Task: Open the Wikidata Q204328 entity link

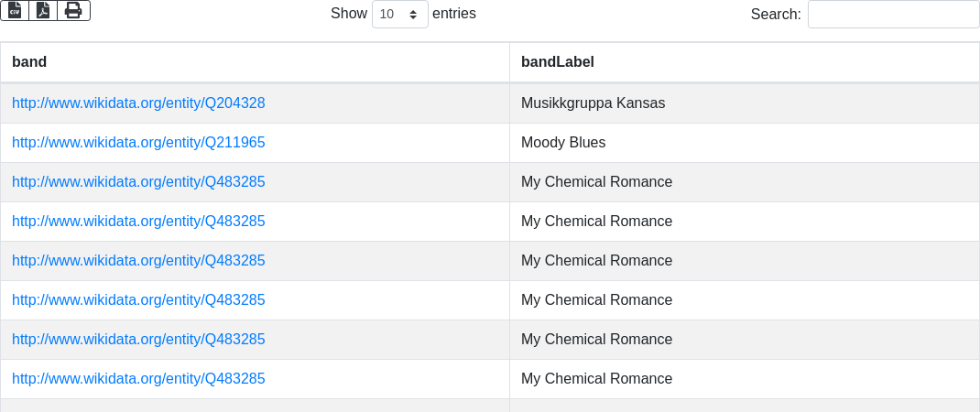Action: coord(138,103)
